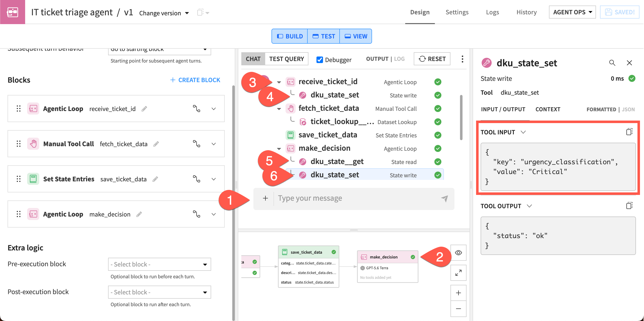Select dku_state_get trace row
The height and width of the screenshot is (321, 644).
[364, 162]
